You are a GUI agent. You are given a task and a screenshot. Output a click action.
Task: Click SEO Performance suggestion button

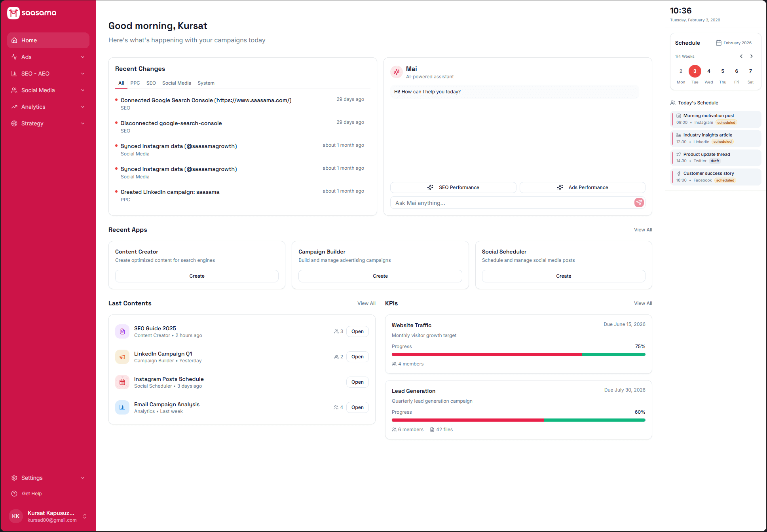[453, 187]
